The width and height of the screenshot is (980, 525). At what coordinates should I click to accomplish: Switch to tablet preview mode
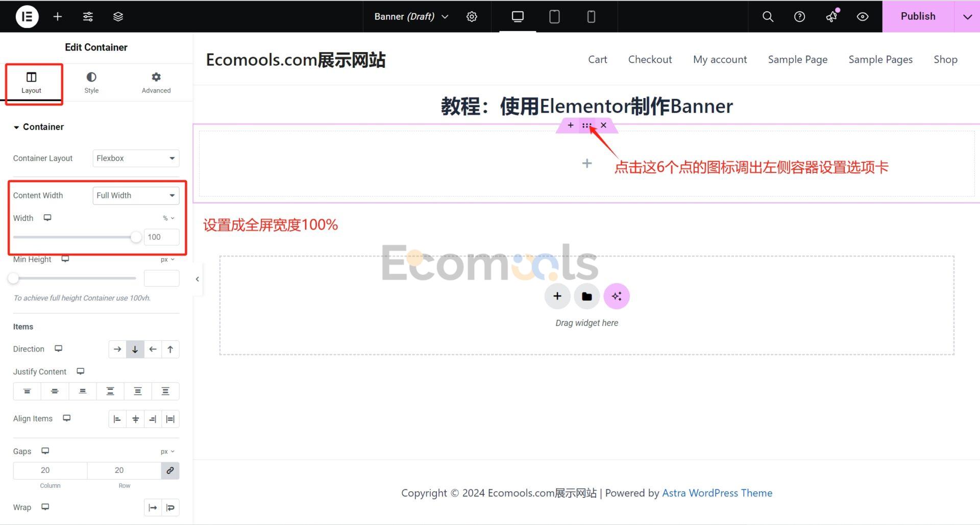click(554, 16)
